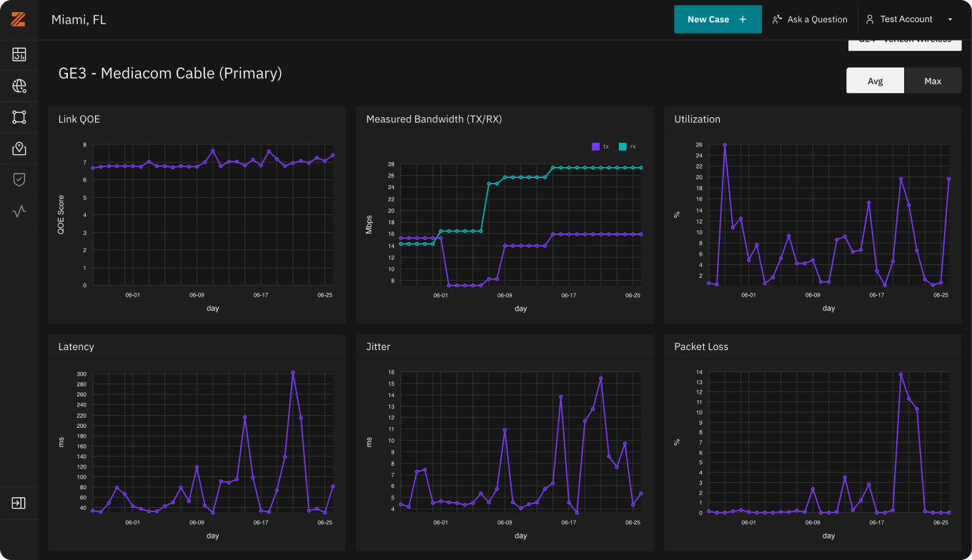
Task: Switch the charts to Avg view
Action: [875, 81]
